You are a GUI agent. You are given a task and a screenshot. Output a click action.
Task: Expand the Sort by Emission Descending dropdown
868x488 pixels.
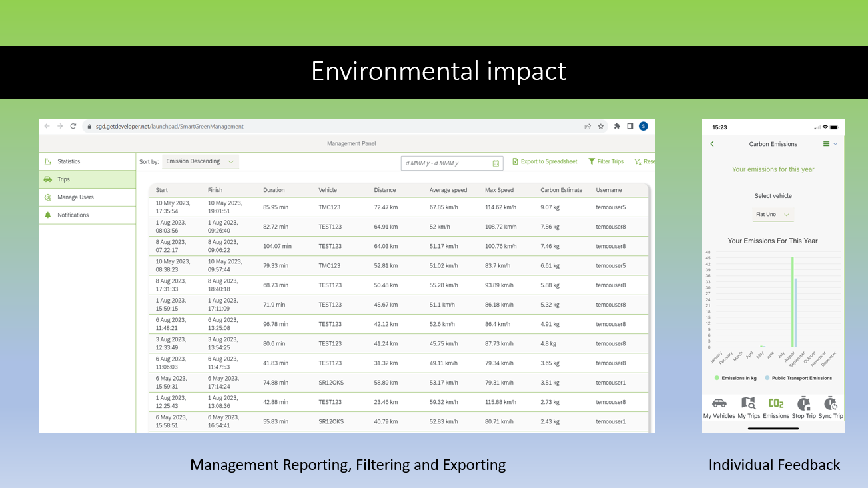(201, 161)
